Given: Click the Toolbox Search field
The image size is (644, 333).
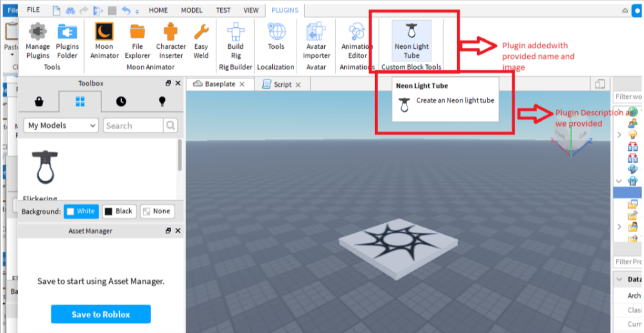Looking at the screenshot, I should coord(134,125).
